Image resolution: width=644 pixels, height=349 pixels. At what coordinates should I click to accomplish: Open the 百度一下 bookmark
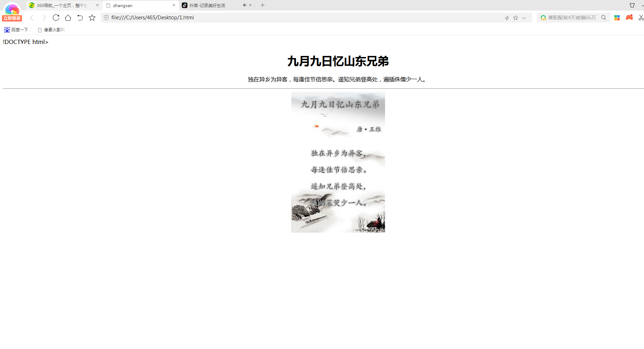(x=17, y=30)
